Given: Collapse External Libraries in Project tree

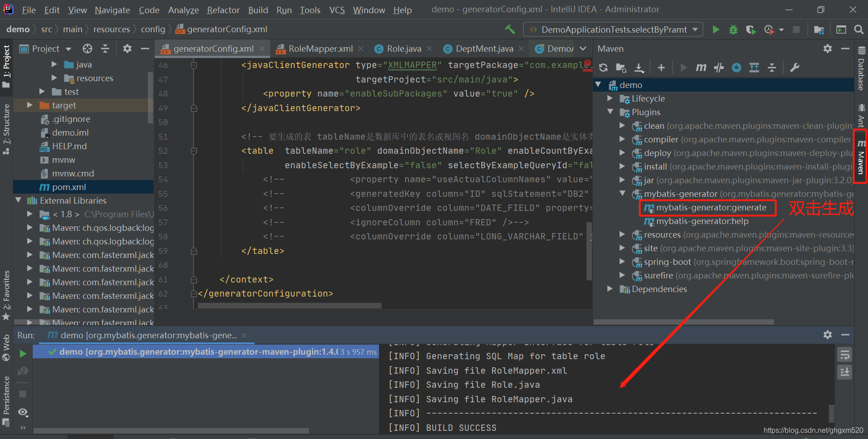Looking at the screenshot, I should [x=19, y=200].
